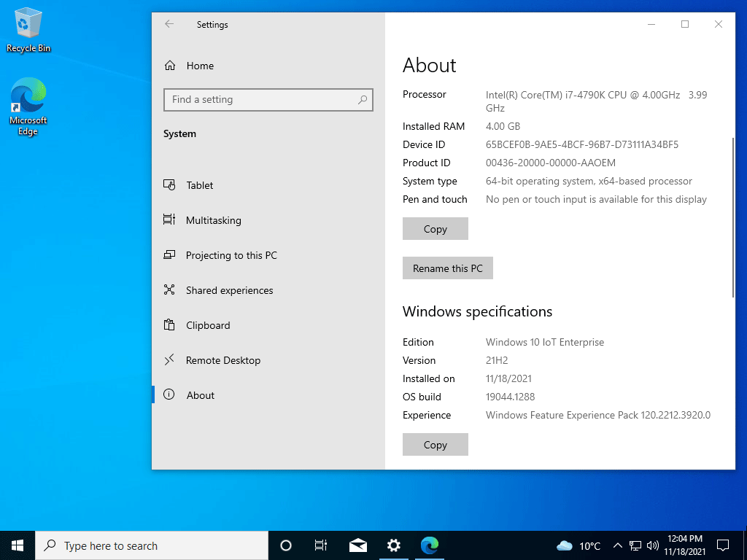Viewport: 747px width, 560px height.
Task: Click the About page vertical scrollbar
Action: click(x=732, y=217)
